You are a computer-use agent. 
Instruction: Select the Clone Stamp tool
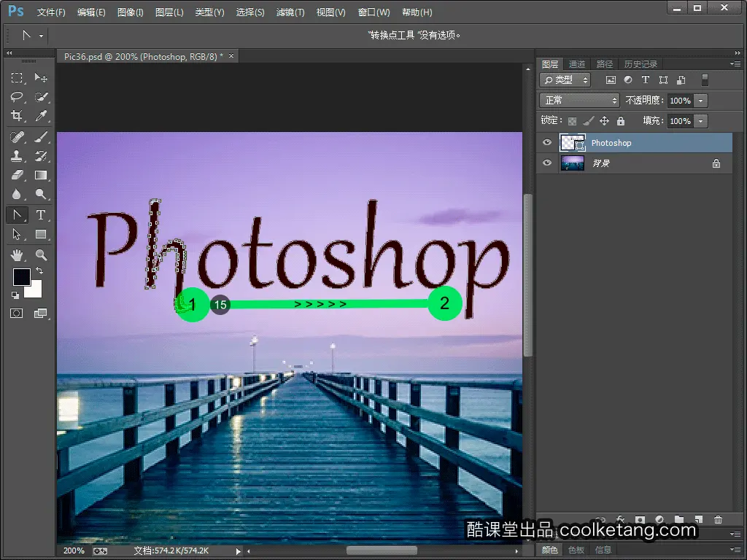[18, 156]
